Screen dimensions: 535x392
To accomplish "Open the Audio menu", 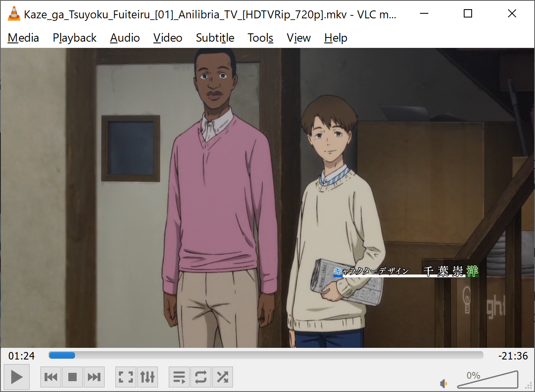I will click(x=125, y=38).
